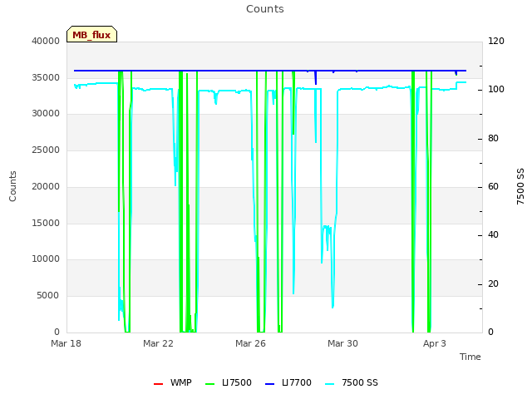The height and width of the screenshot is (399, 532).
Task: Click the 'Mar 22' x-axis tick label
Action: (x=158, y=343)
